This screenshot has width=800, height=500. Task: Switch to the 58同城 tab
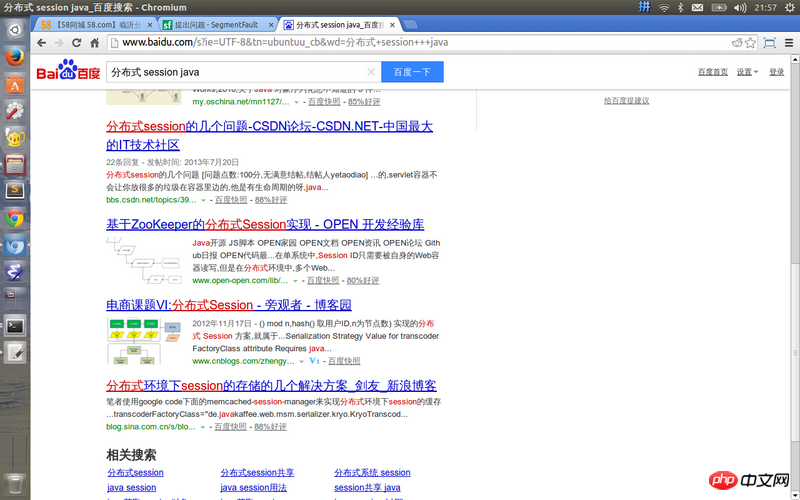[x=97, y=24]
